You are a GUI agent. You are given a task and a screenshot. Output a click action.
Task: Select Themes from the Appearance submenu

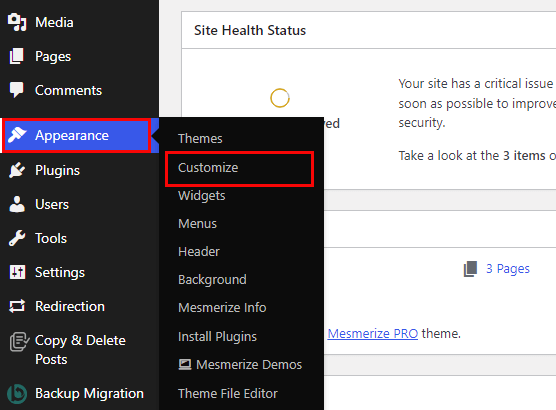(200, 138)
